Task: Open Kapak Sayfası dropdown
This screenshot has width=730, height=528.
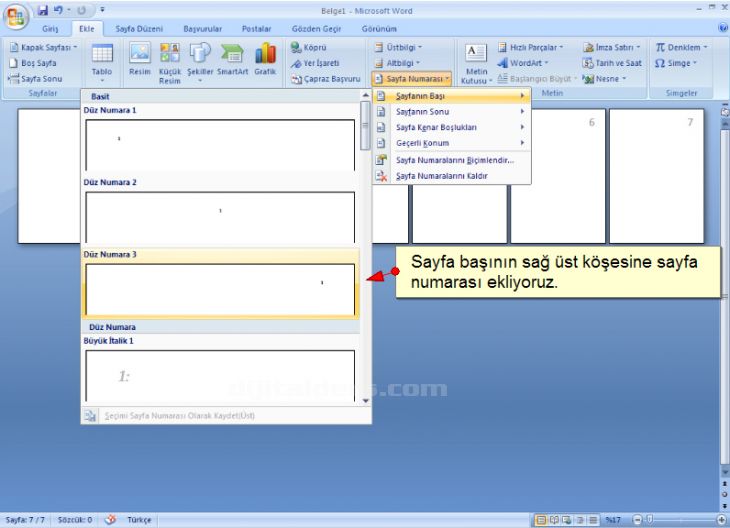Action: tap(43, 47)
